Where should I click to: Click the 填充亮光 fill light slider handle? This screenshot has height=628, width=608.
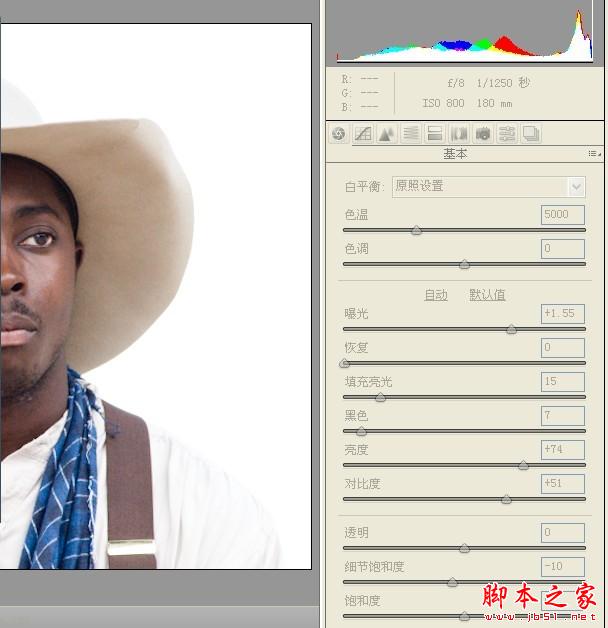(x=380, y=397)
